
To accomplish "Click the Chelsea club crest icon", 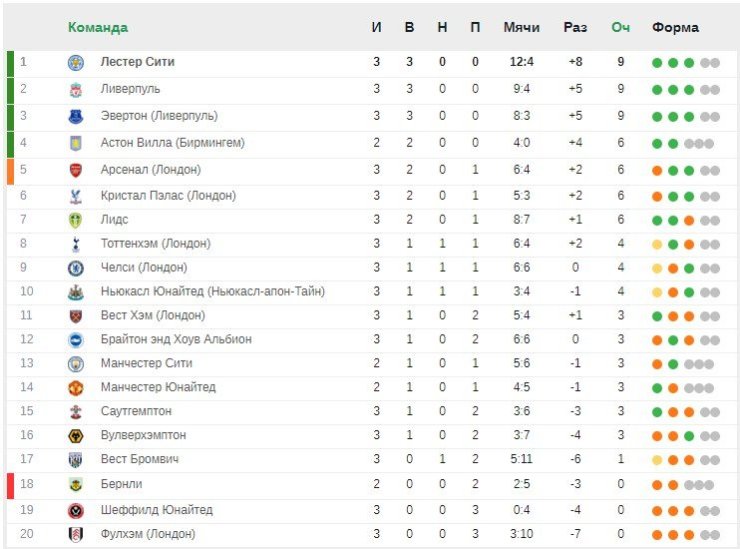I will pyautogui.click(x=76, y=268).
